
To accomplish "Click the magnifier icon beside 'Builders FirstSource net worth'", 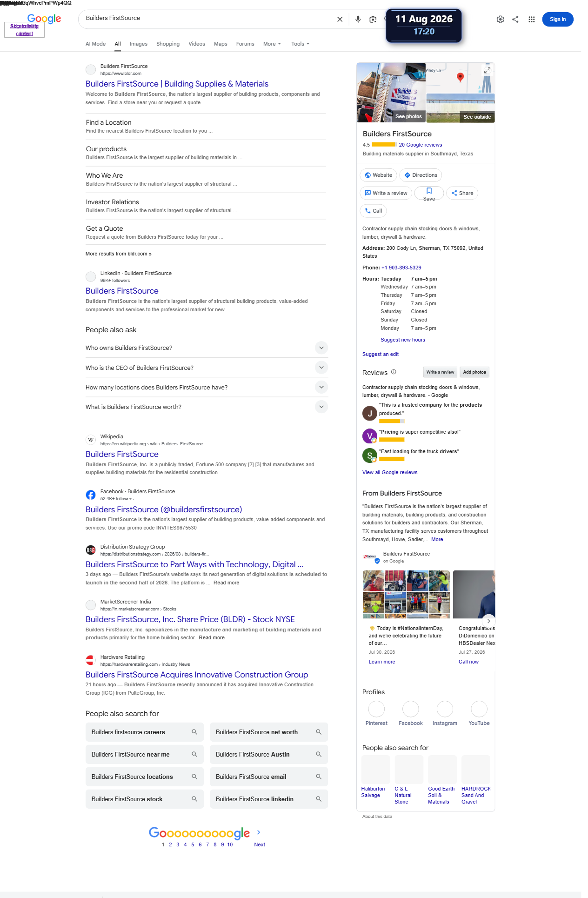I will coord(319,732).
